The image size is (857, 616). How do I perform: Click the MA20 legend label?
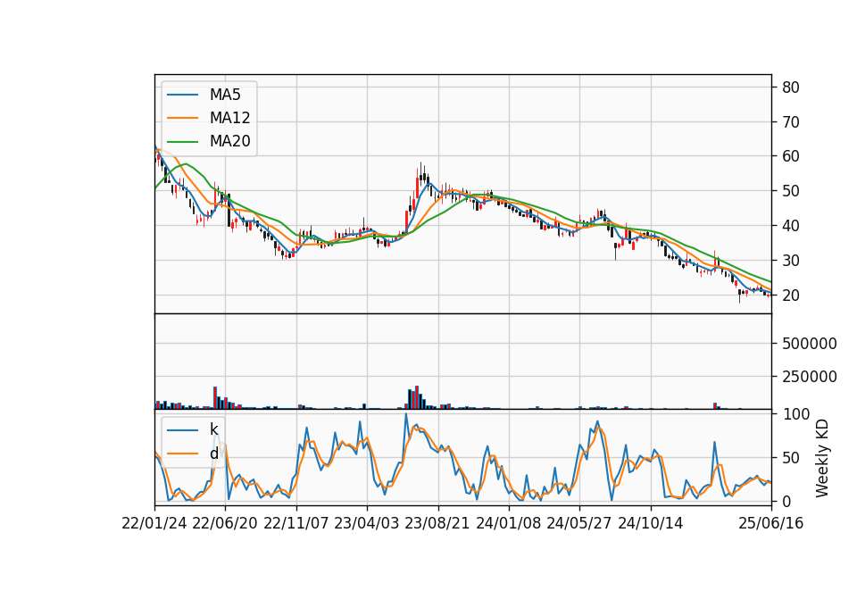[x=229, y=141]
